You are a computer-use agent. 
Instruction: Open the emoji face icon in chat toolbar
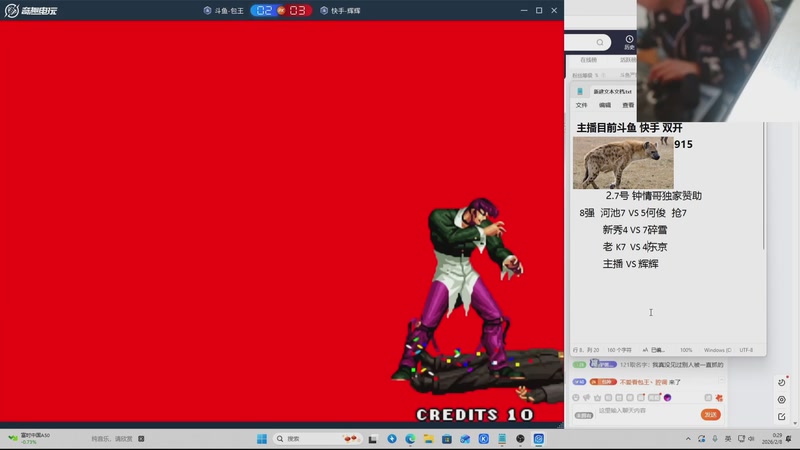click(x=576, y=397)
